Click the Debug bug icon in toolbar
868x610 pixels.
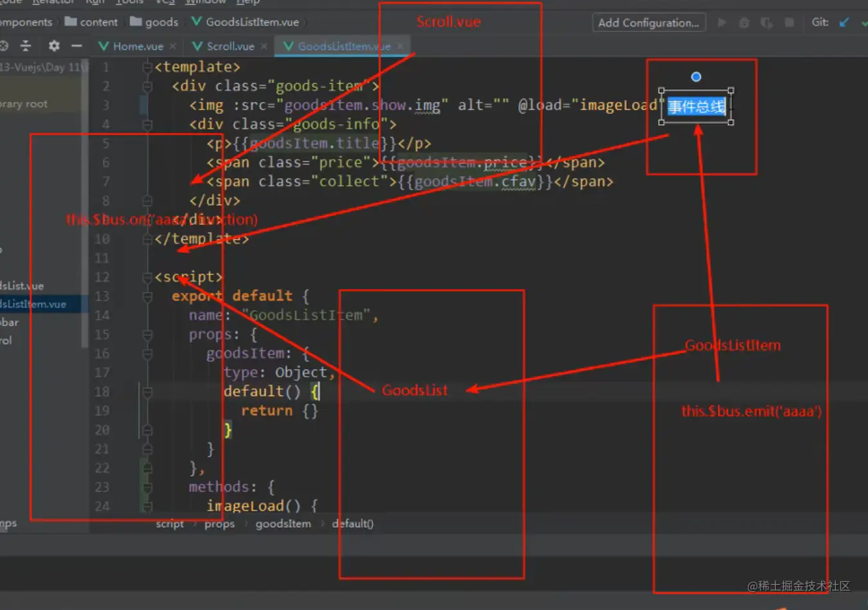744,22
